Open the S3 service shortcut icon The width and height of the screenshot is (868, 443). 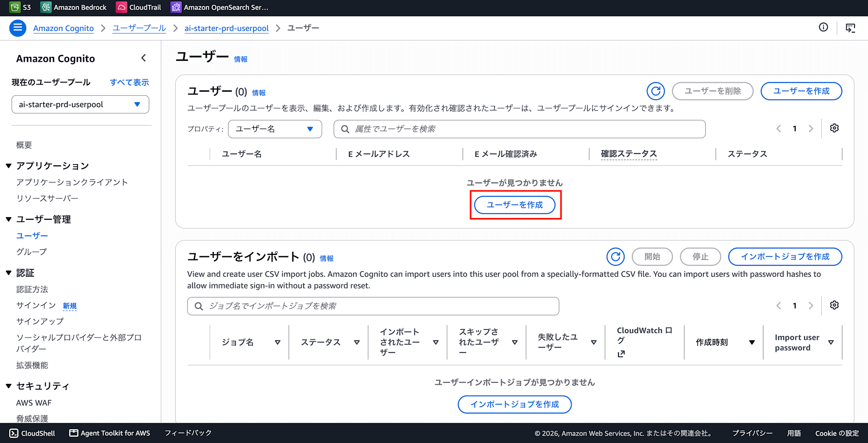tap(15, 7)
